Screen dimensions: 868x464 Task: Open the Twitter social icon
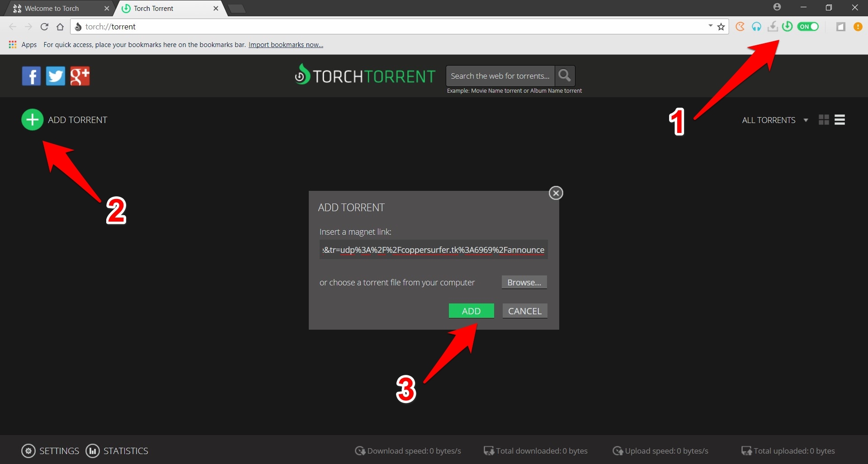coord(56,76)
